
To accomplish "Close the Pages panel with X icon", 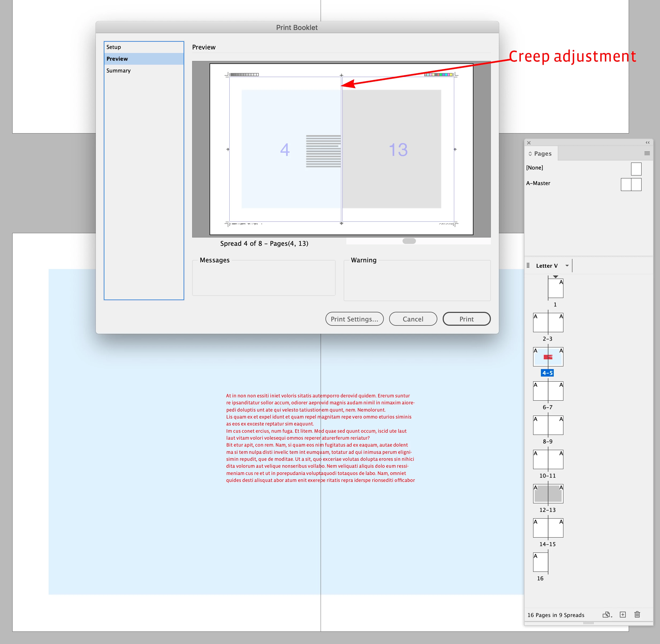I will coord(529,143).
